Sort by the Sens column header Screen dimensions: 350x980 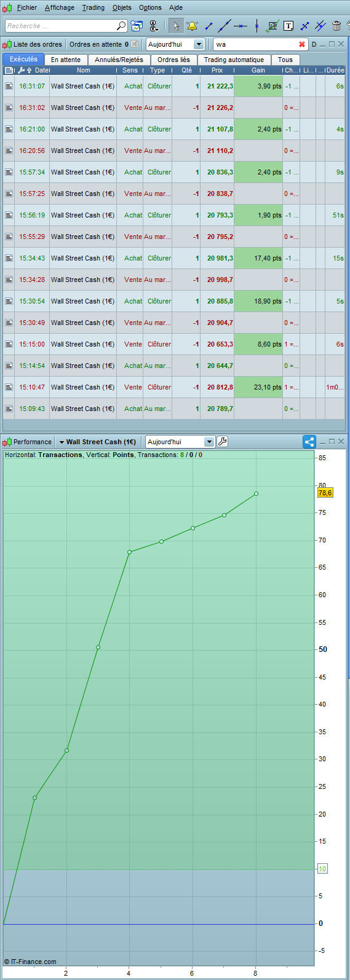tap(130, 70)
